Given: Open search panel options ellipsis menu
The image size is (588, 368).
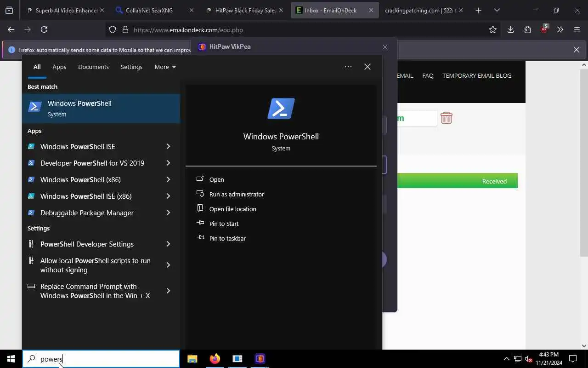Looking at the screenshot, I should coord(348,67).
